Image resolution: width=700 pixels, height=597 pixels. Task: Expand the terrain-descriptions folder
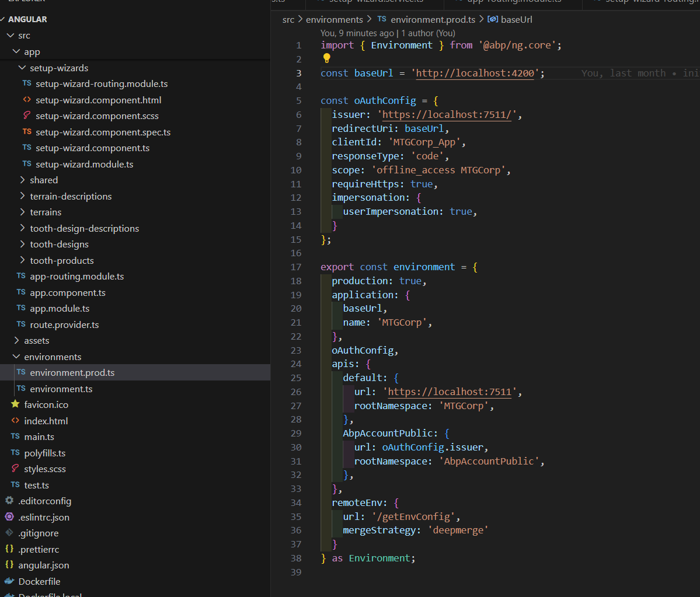(23, 196)
